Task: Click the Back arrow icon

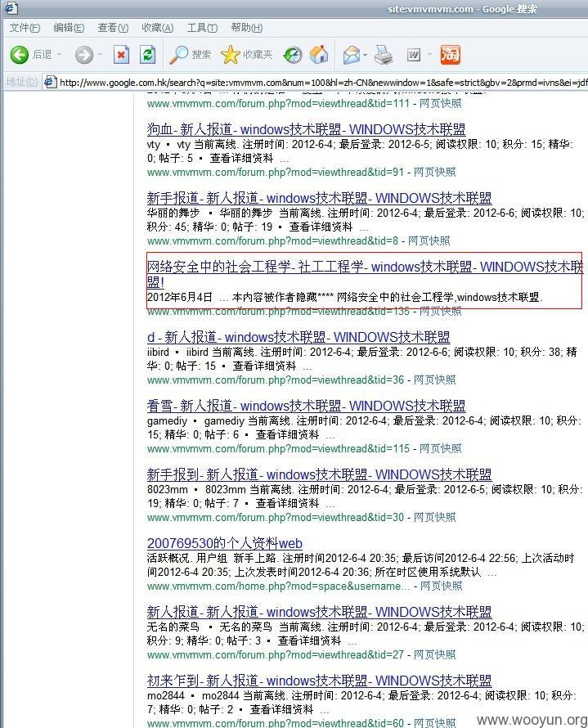Action: pos(19,55)
